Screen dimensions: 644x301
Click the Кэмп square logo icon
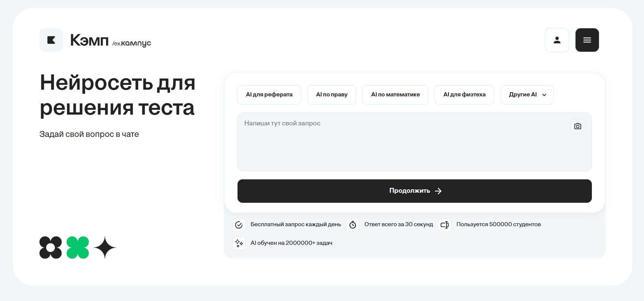51,40
